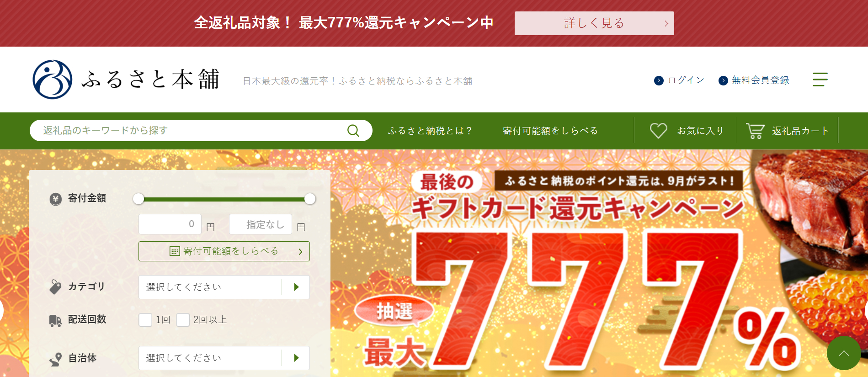The height and width of the screenshot is (377, 868).
Task: Click the left handle of donation amount slider
Action: (138, 199)
